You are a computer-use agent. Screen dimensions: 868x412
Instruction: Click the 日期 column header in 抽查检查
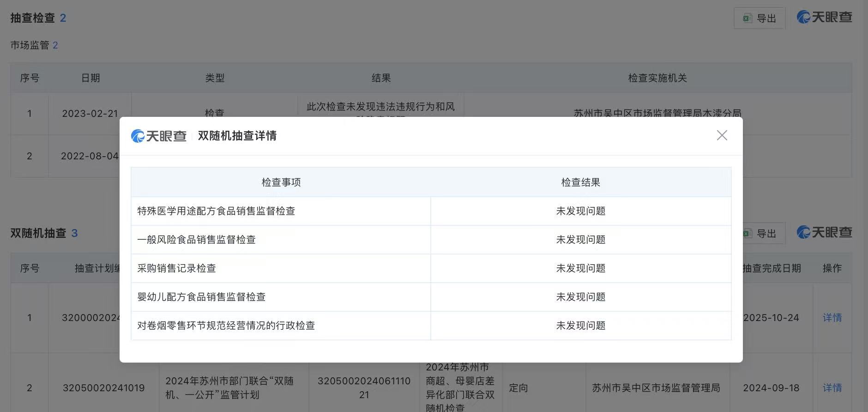click(90, 78)
